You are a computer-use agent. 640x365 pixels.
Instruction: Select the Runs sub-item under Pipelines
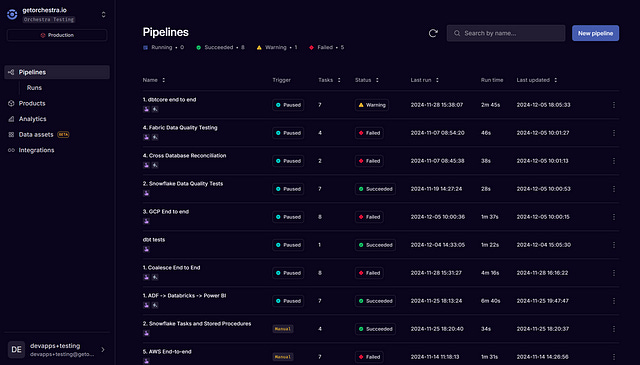click(34, 87)
